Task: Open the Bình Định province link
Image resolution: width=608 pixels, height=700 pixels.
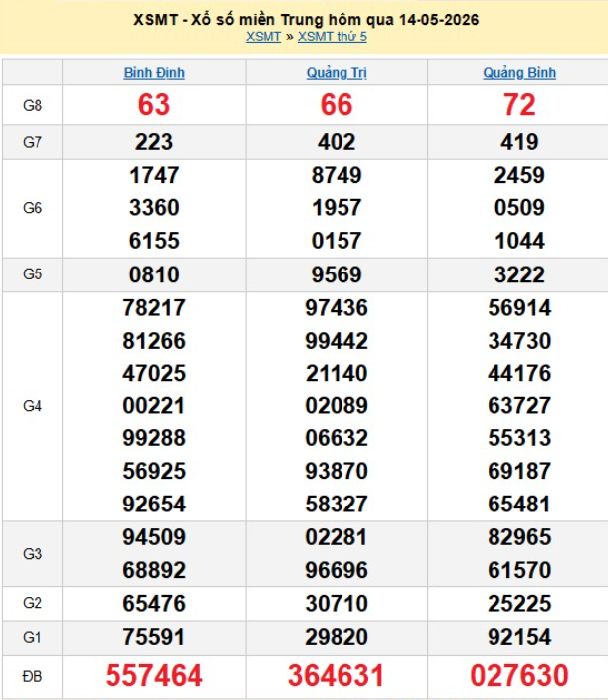Action: [x=154, y=73]
